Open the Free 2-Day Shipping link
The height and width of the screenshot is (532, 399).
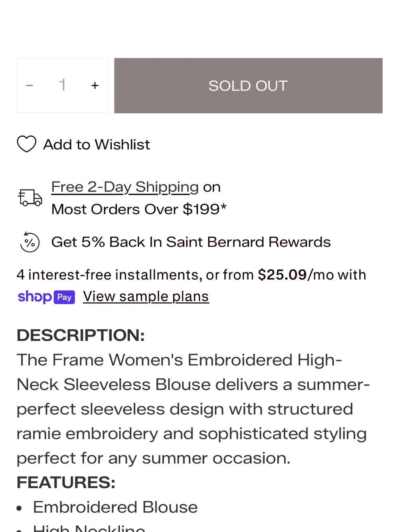point(125,187)
